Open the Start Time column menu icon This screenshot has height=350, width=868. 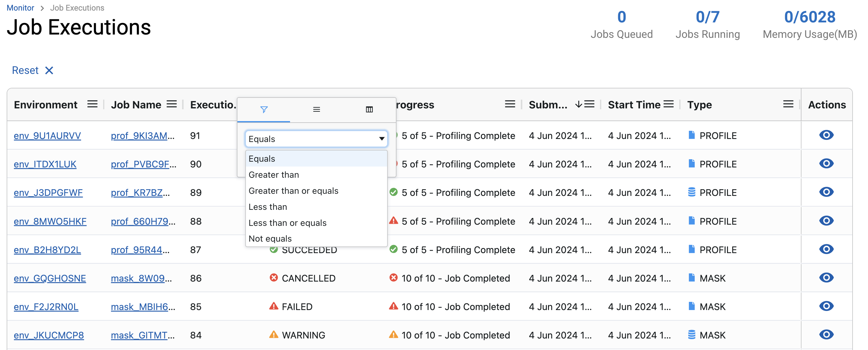point(668,104)
